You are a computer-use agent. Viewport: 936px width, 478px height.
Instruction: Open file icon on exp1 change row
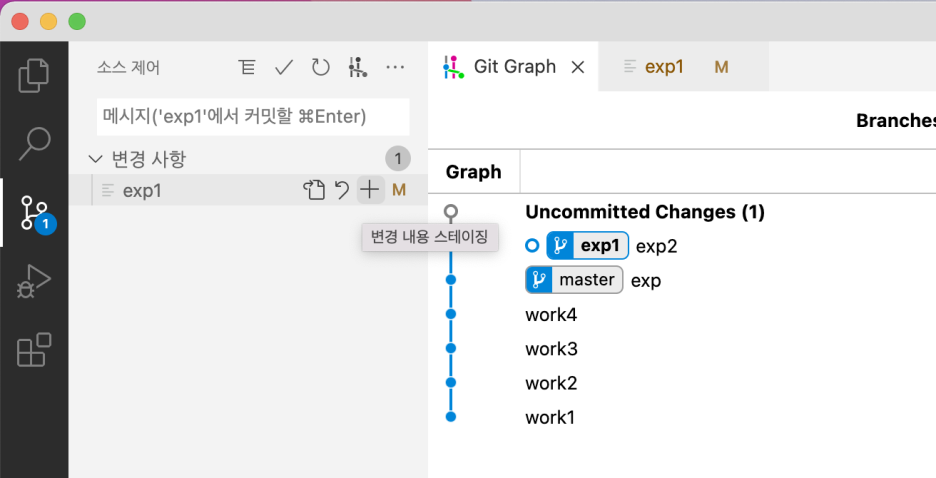[x=314, y=190]
